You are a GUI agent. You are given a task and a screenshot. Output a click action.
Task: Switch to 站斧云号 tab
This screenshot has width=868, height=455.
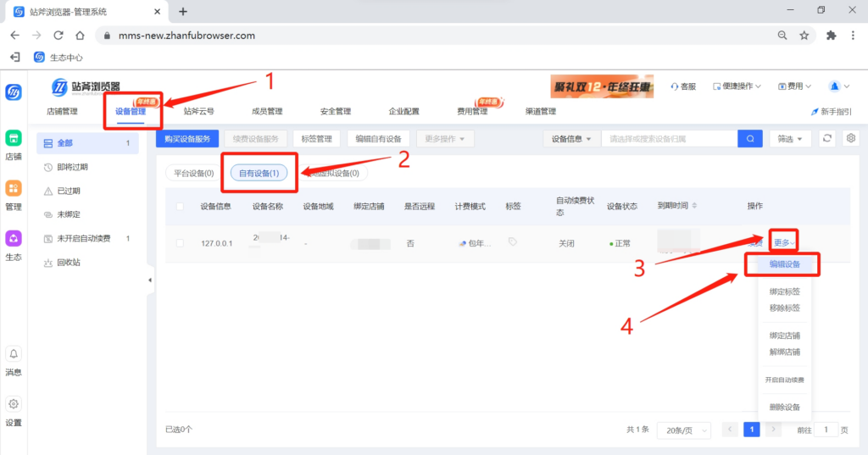click(198, 111)
